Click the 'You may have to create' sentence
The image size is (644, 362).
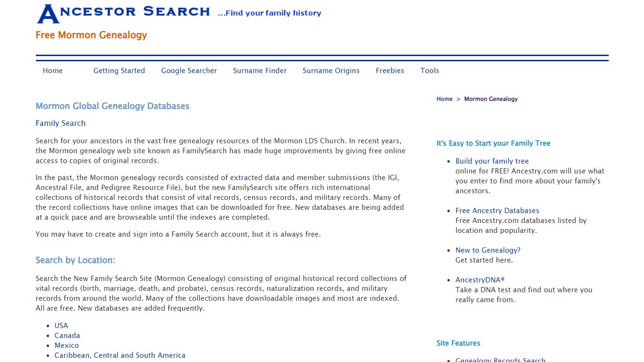pos(178,234)
